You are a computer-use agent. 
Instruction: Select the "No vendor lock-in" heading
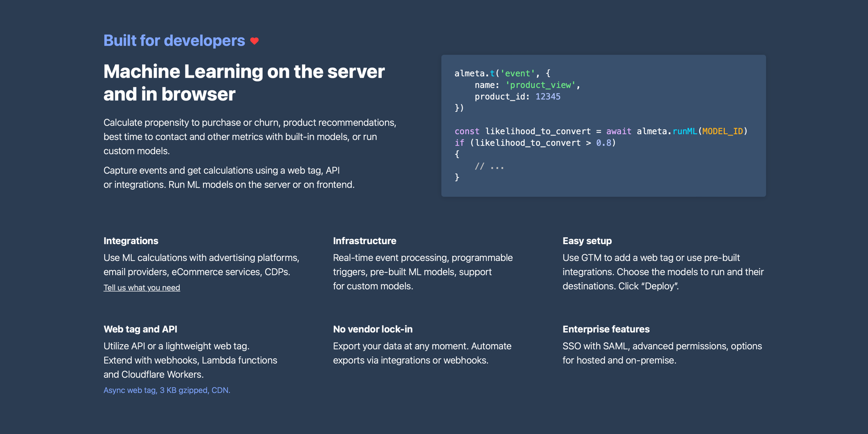(x=373, y=329)
